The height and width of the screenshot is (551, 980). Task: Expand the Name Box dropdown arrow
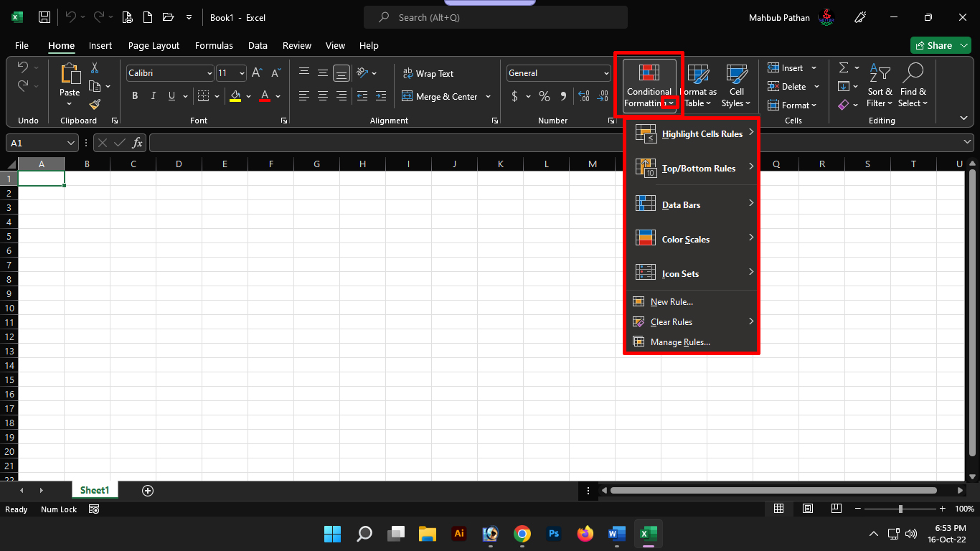pyautogui.click(x=70, y=143)
